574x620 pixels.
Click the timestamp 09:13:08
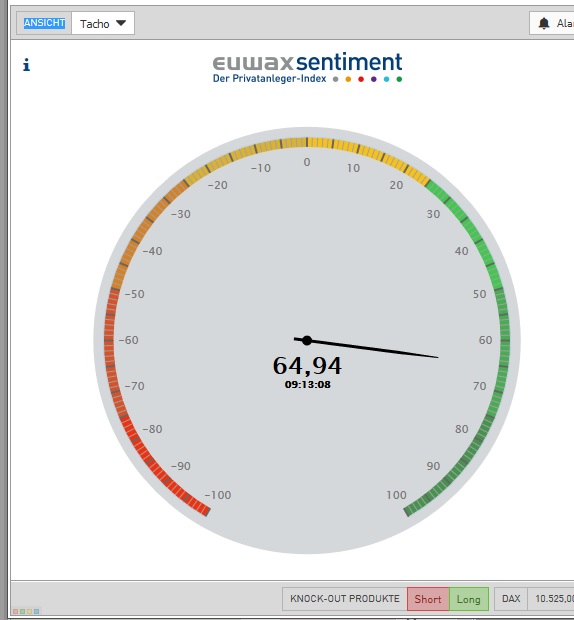click(308, 384)
